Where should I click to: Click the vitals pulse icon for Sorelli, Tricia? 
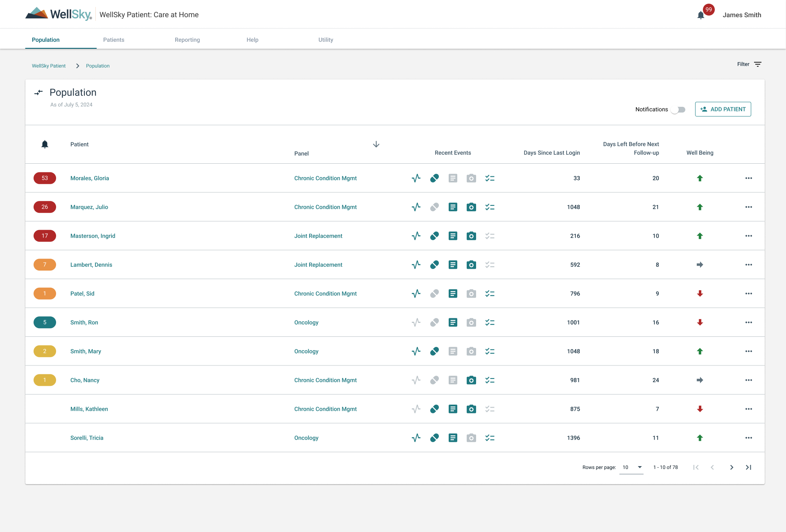416,438
